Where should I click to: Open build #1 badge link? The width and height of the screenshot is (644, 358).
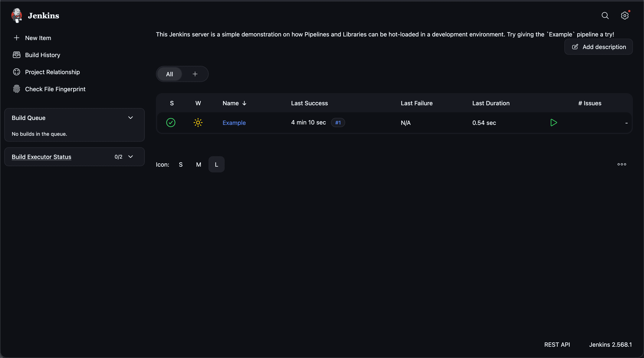point(338,123)
